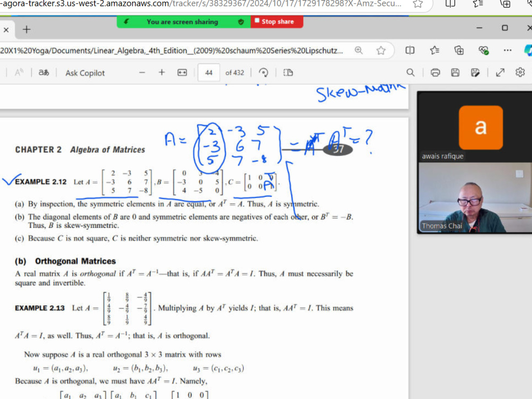Enter full screen PDF view

pos(500,72)
